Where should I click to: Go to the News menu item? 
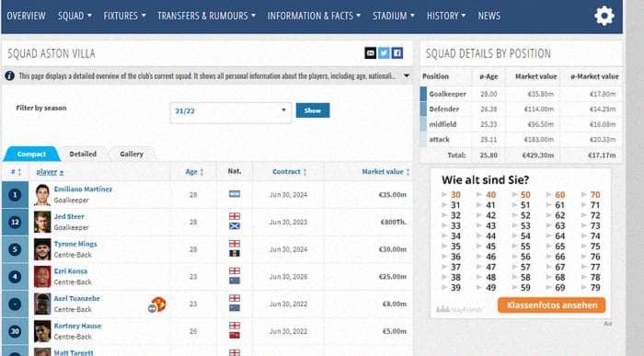[x=489, y=16]
